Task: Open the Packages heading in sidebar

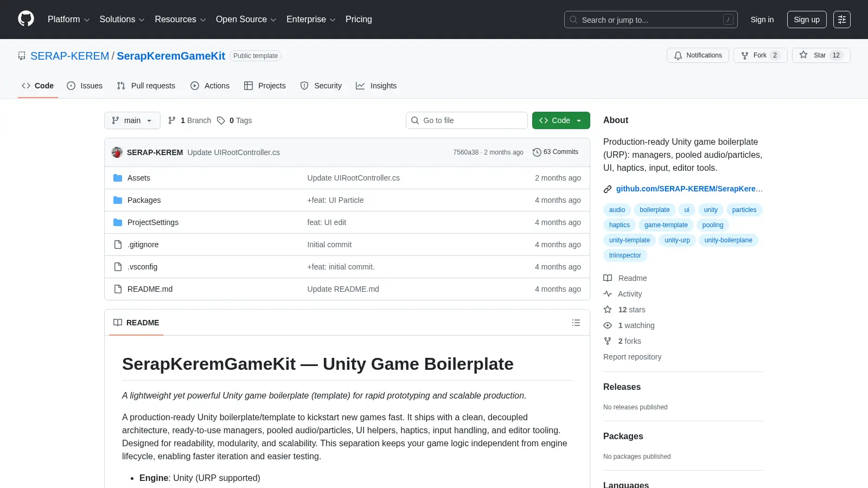Action: pos(623,436)
